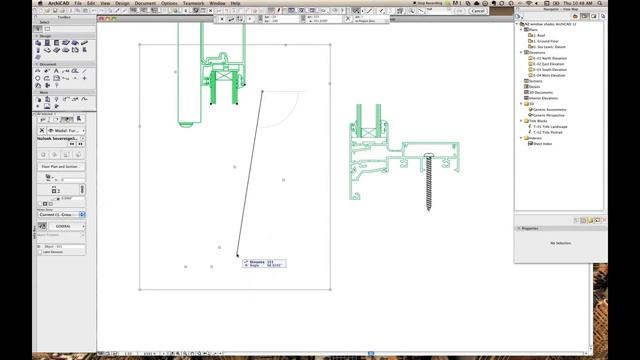Open the Edit menu
The image size is (640, 360).
91,3
